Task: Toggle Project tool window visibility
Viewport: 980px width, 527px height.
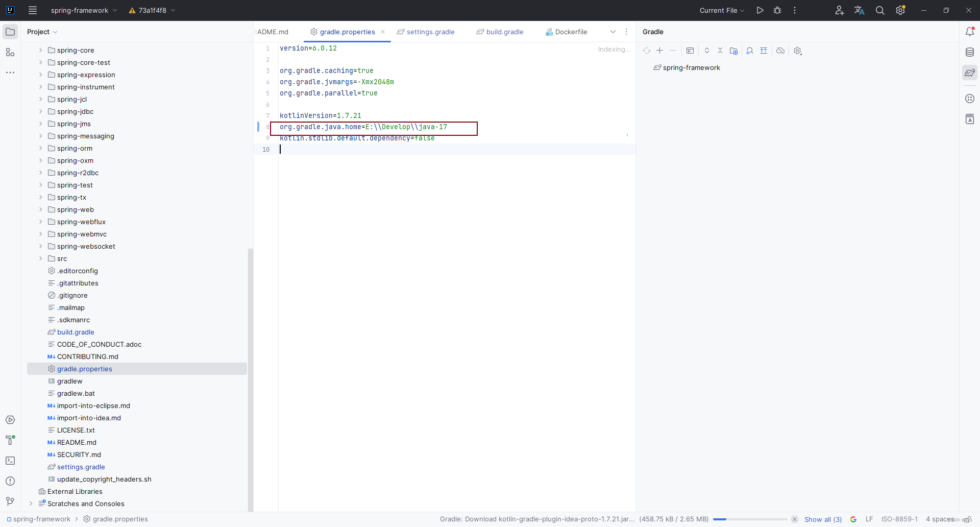Action: coord(10,32)
